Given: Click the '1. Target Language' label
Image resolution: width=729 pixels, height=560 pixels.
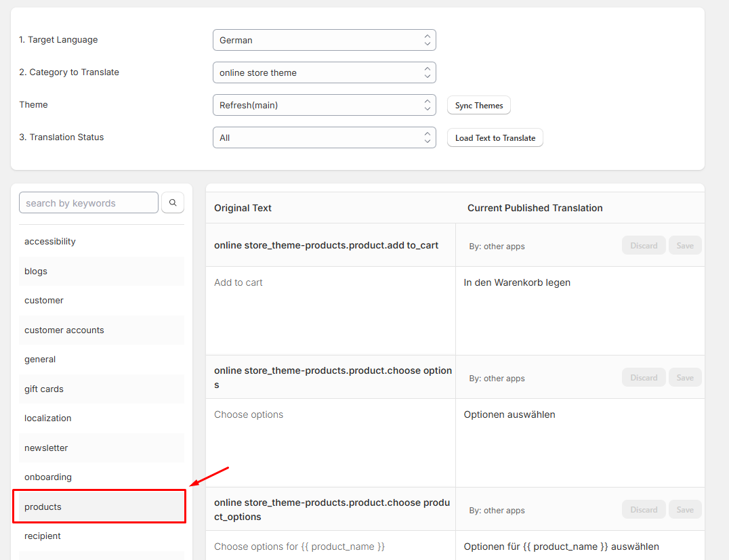Looking at the screenshot, I should [x=58, y=39].
